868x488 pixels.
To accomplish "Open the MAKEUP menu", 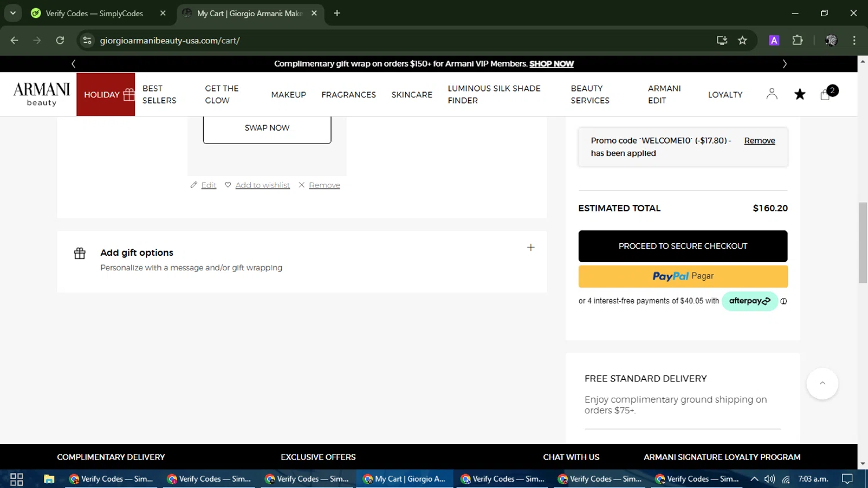I will [289, 94].
